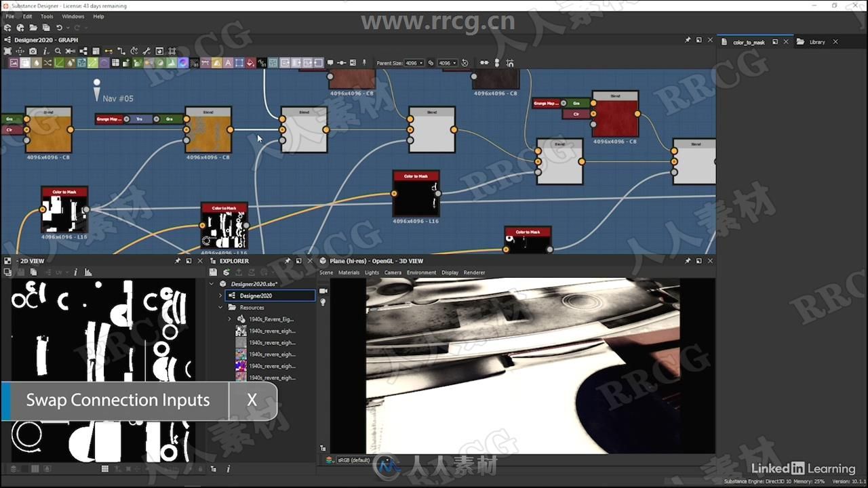Screen dimensions: 868x488
Task: Click the camera snapshot icon in graph toolbar
Action: click(x=33, y=52)
